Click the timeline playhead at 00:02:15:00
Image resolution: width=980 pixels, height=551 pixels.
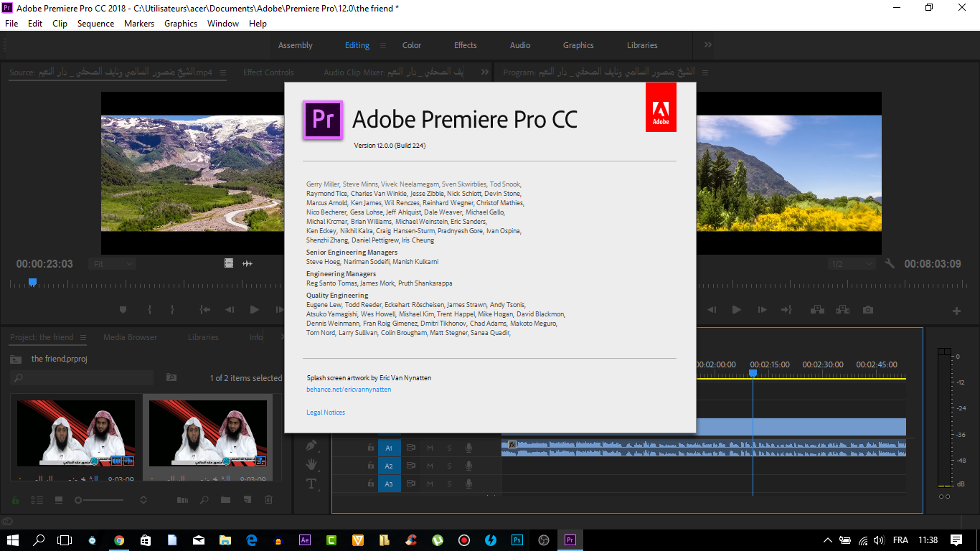753,373
